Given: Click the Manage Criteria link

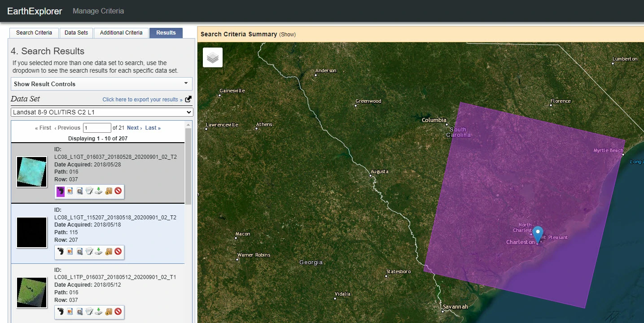Looking at the screenshot, I should (x=98, y=11).
